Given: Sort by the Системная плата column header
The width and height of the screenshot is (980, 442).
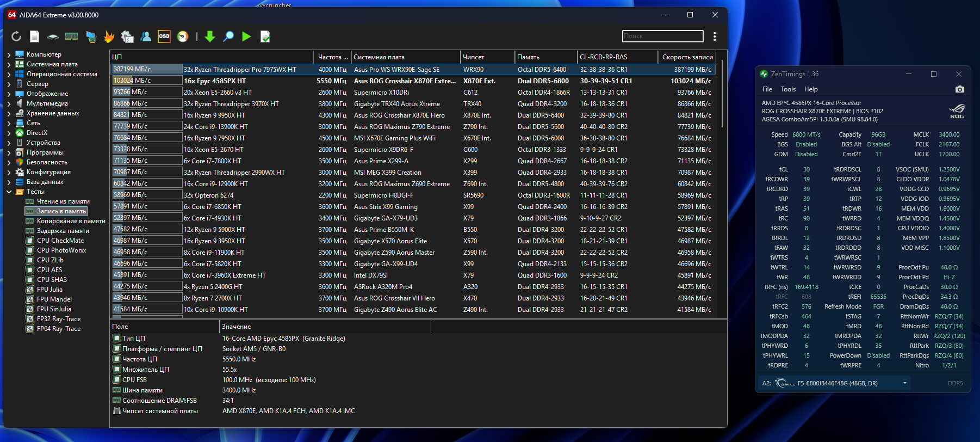Looking at the screenshot, I should (405, 57).
